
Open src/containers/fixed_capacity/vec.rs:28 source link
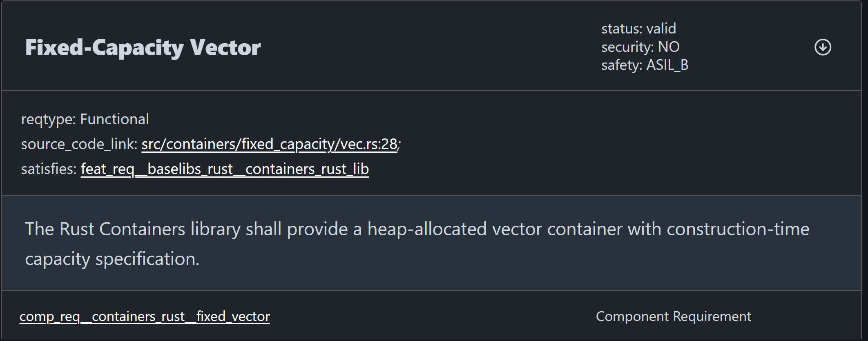pyautogui.click(x=269, y=144)
